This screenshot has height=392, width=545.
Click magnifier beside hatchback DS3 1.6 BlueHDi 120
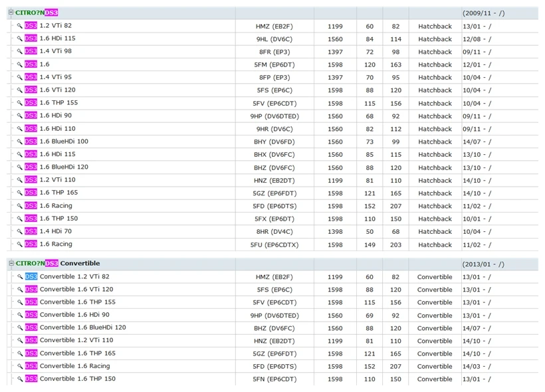20,167
